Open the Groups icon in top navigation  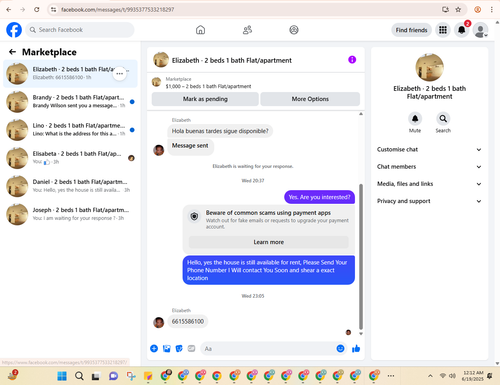[x=294, y=30]
